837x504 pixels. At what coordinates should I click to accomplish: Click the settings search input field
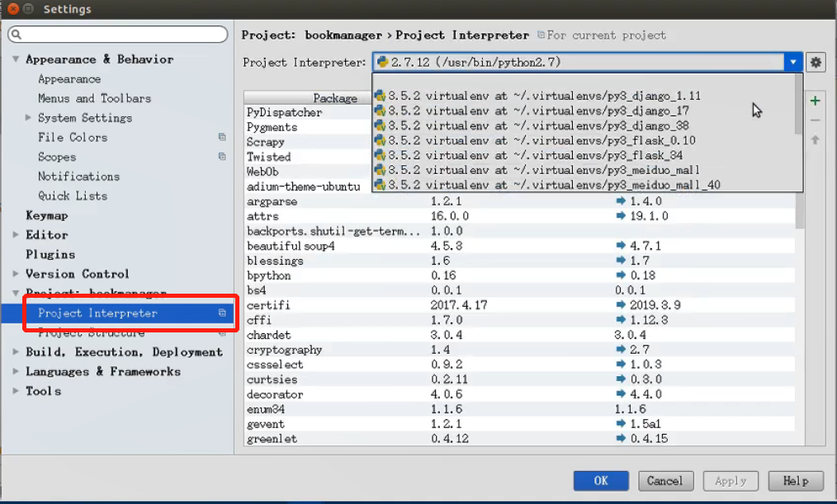coord(124,35)
